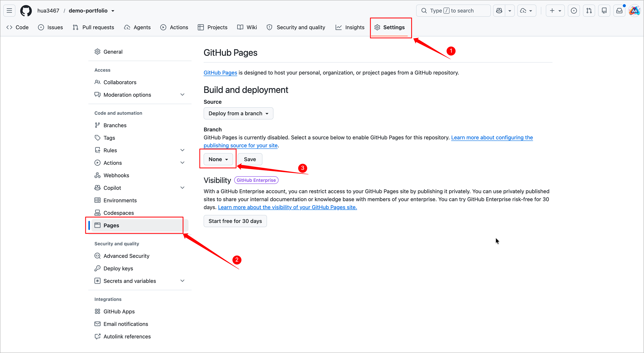This screenshot has width=644, height=353.
Task: Open the Copilot dropdown arrow
Action: 510,11
